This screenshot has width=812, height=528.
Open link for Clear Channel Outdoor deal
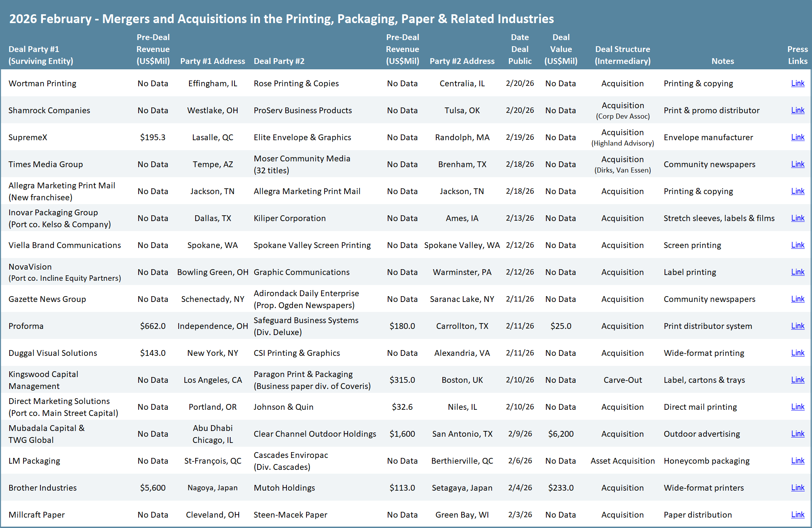click(797, 434)
